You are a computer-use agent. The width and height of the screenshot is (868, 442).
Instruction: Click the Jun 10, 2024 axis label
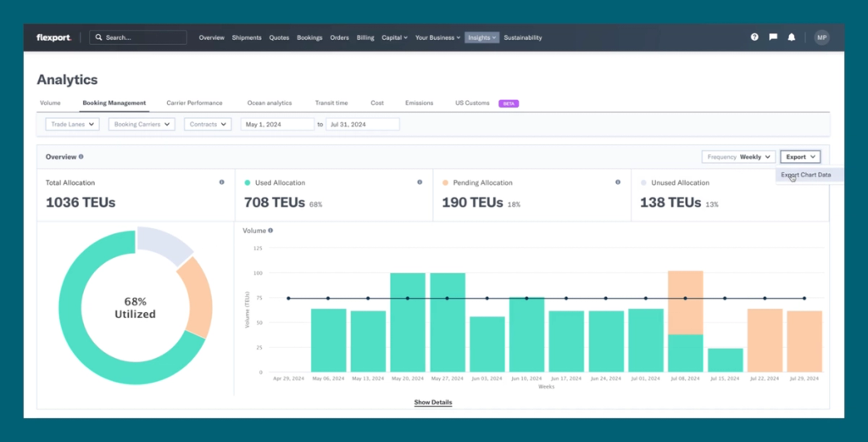(x=526, y=379)
